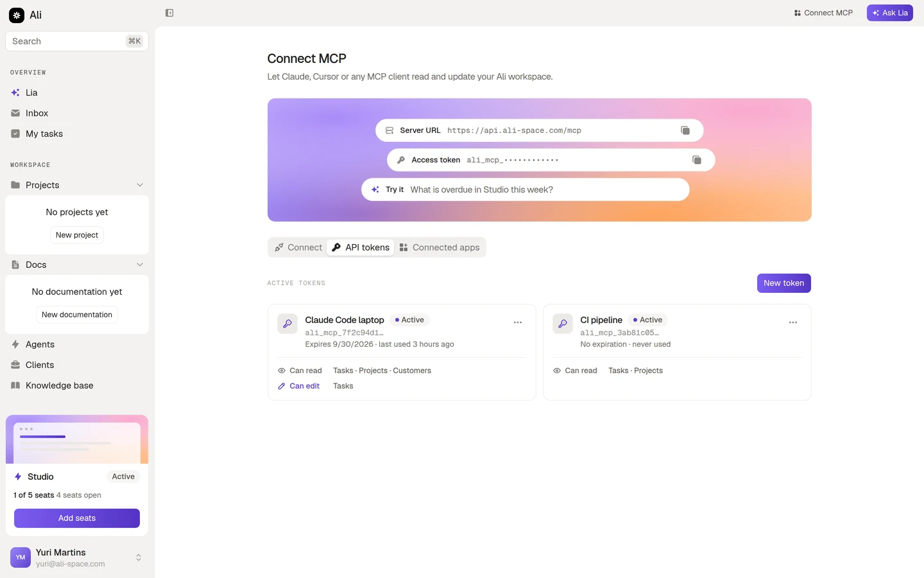Click the Server URL server icon
This screenshot has width=924, height=578.
coord(389,130)
